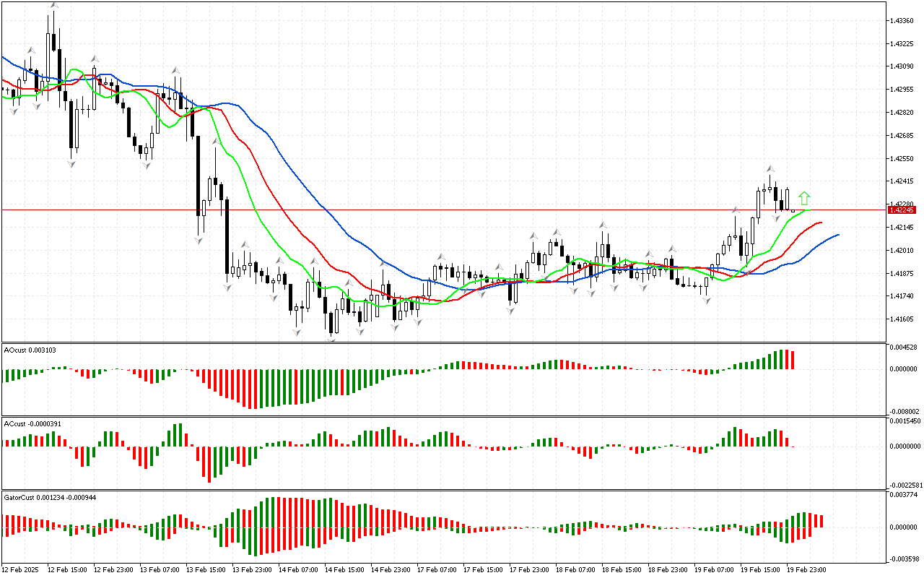Select price level 1.42820 on the axis
Screen dimensions: 924x578
(x=902, y=113)
